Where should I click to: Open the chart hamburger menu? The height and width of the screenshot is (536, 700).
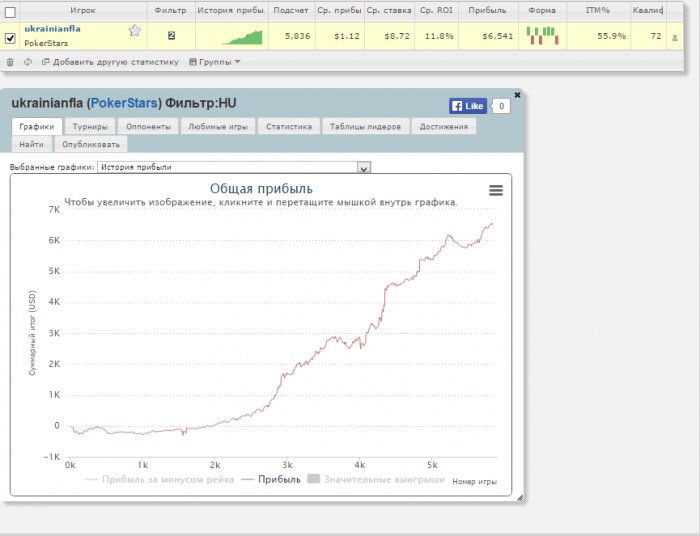pyautogui.click(x=496, y=191)
